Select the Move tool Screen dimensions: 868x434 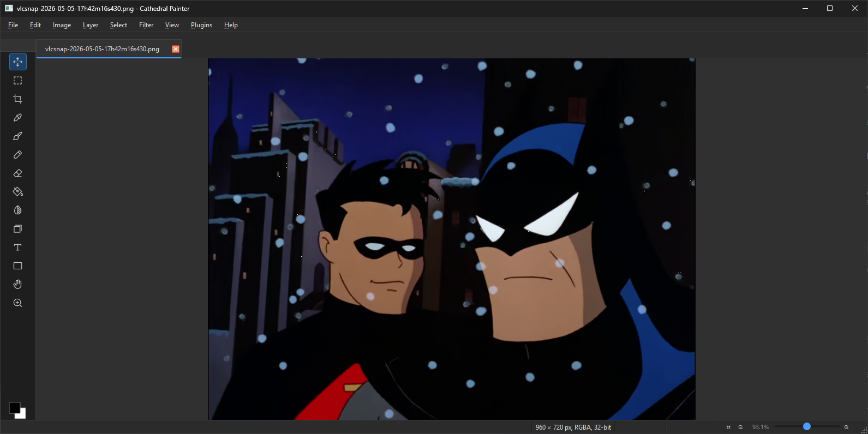(18, 62)
